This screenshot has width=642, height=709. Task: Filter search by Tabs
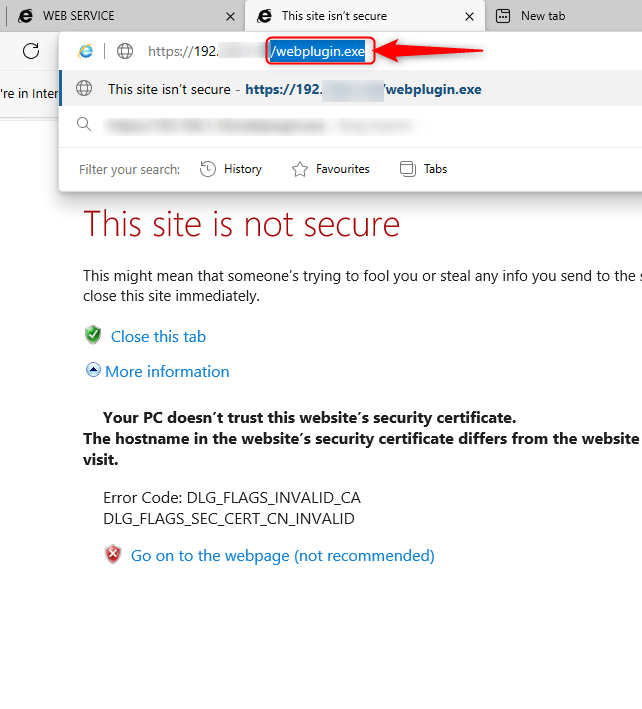coord(423,169)
